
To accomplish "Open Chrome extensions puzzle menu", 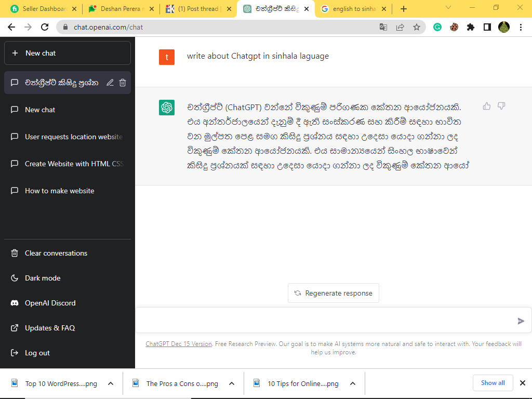I will pos(471,27).
